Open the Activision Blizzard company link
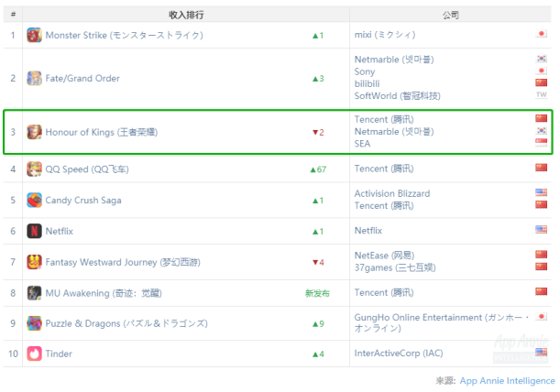Viewport: 560px width, 392px height. pos(392,193)
